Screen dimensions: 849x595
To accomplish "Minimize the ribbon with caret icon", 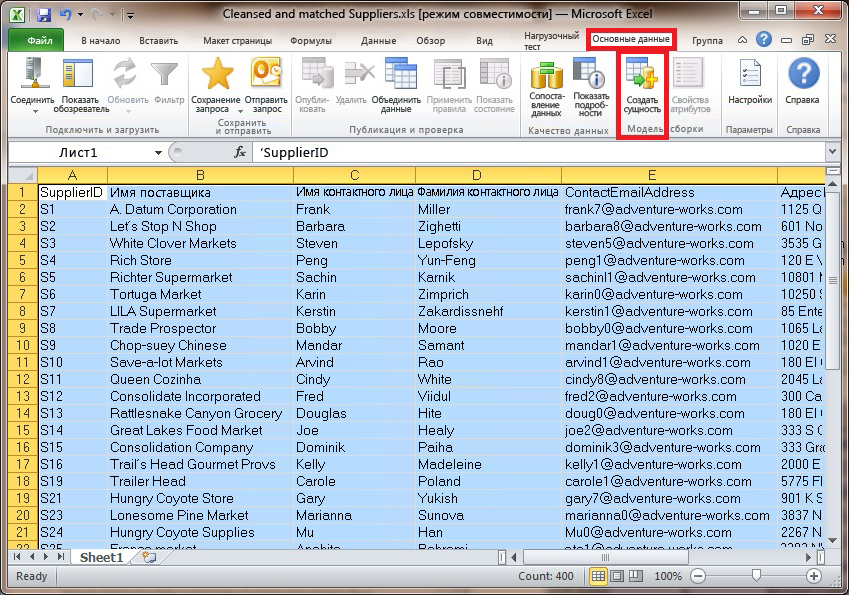I will tap(742, 40).
